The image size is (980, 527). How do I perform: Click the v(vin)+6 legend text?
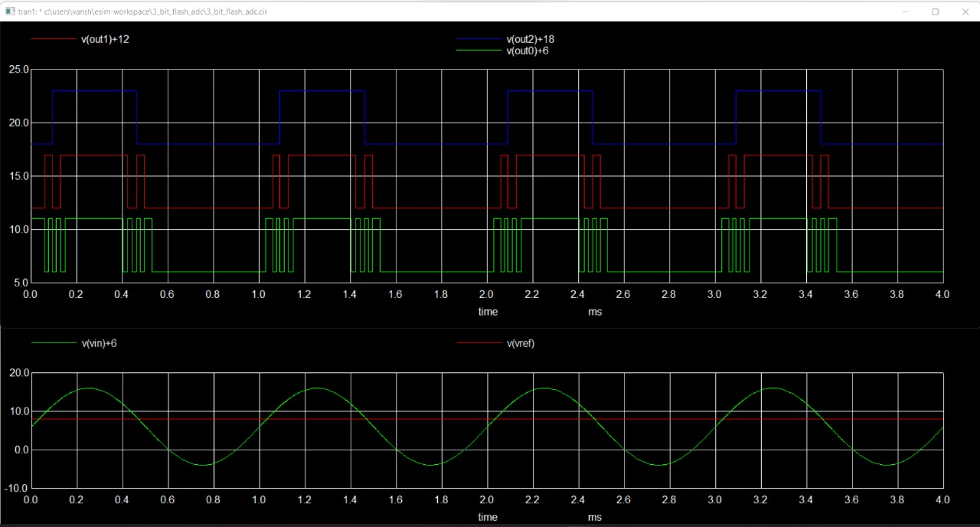[x=98, y=343]
